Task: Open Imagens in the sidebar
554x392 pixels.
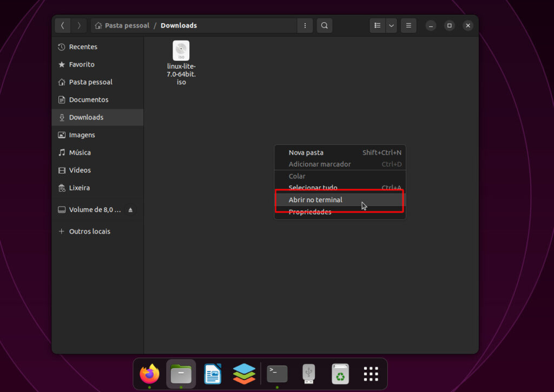Action: pos(97,135)
